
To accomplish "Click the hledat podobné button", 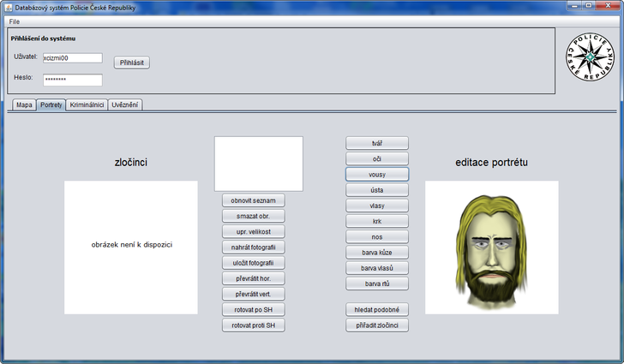I will pyautogui.click(x=377, y=309).
